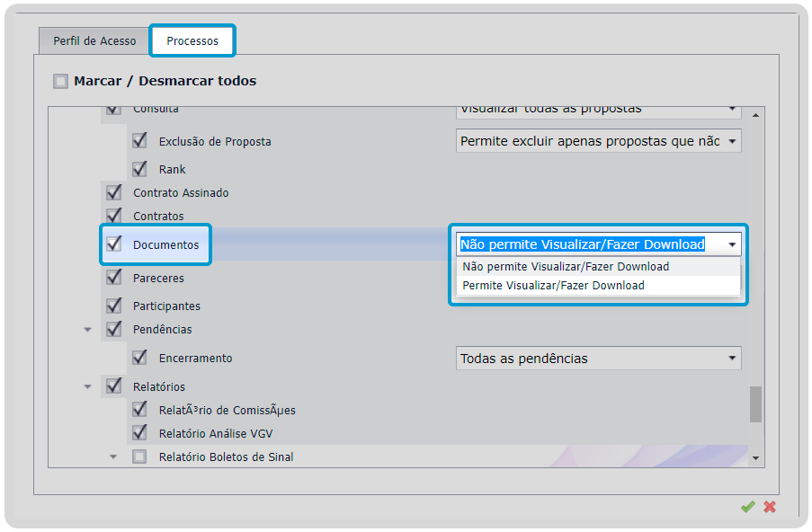Screen dimensions: 812x532
Task: Click the vertical scrollbar thumb
Action: coord(755,404)
